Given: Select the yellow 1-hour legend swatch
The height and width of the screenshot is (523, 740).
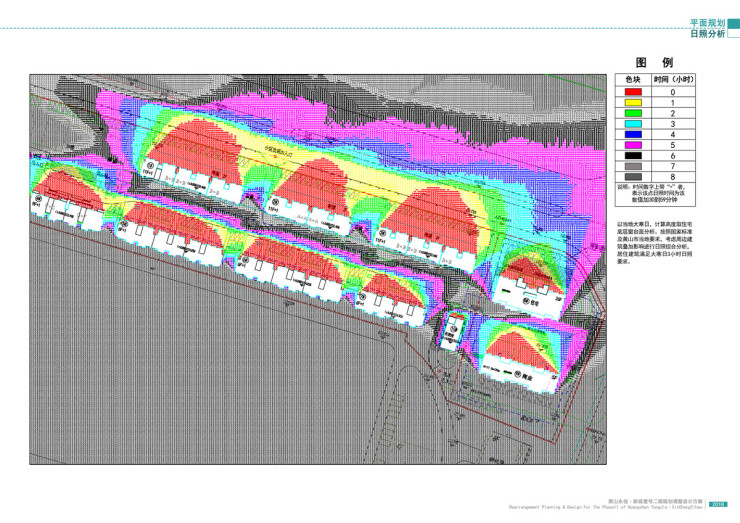Looking at the screenshot, I should (x=632, y=103).
